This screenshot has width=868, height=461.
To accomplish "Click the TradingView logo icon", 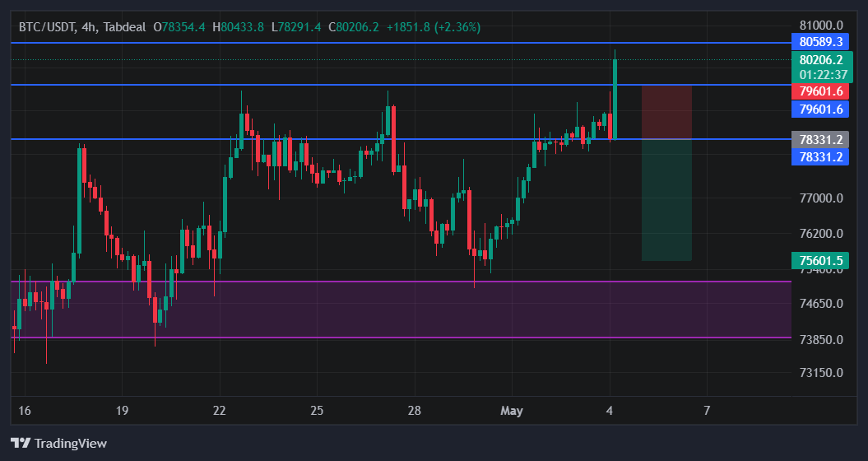I will tap(21, 443).
